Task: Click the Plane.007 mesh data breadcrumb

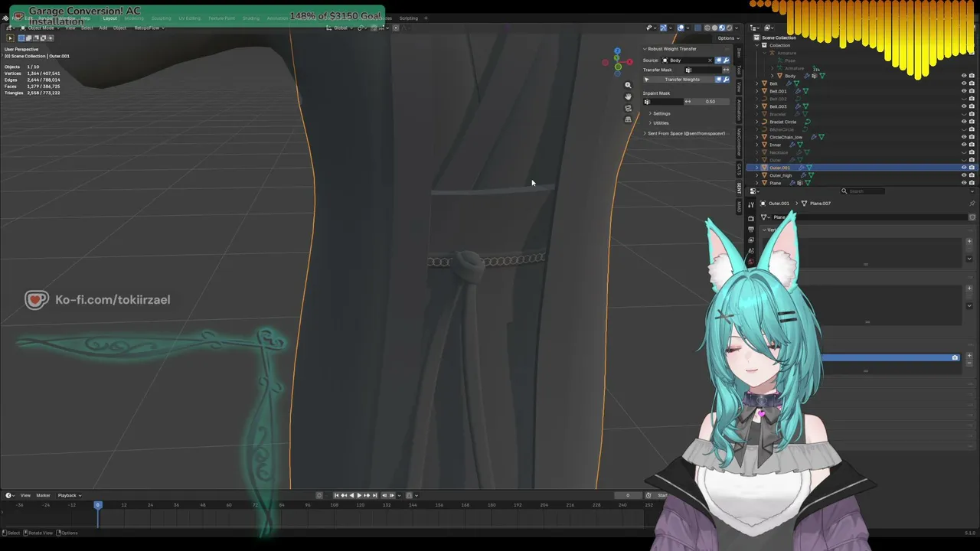Action: click(x=816, y=204)
